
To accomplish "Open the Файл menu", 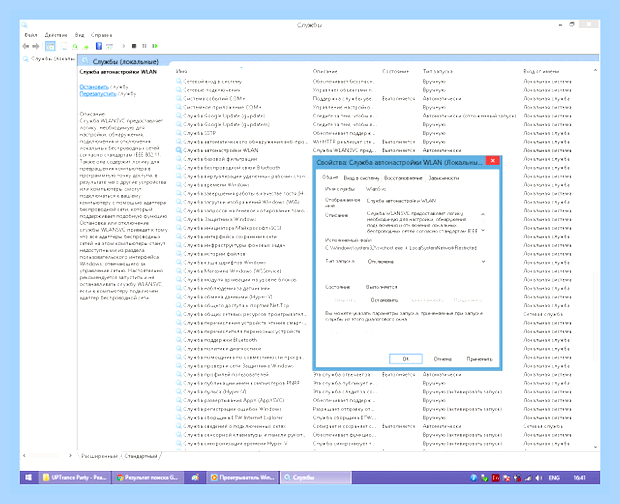I will [x=30, y=35].
